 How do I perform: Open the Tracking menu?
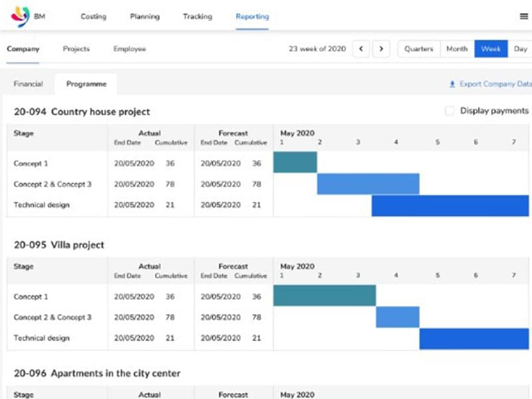pyautogui.click(x=198, y=17)
